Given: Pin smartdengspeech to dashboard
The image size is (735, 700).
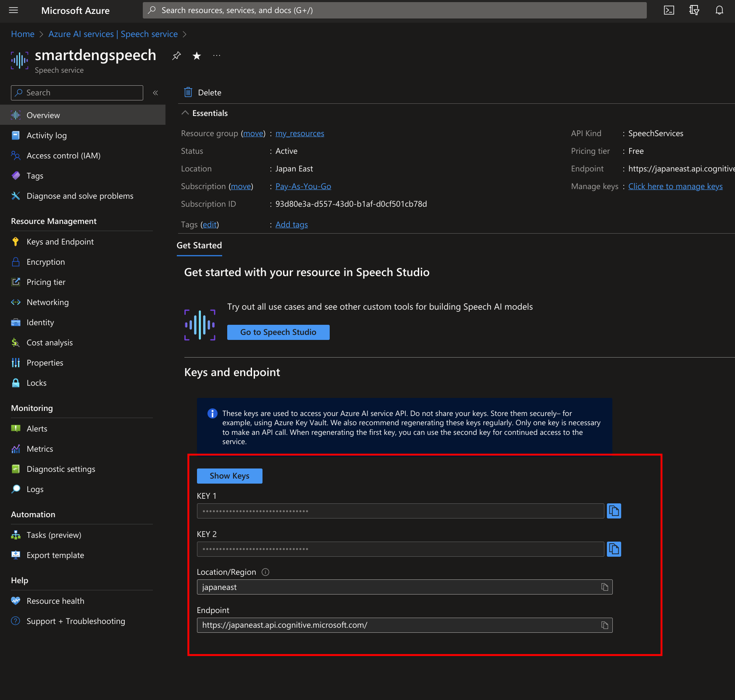Looking at the screenshot, I should [x=176, y=55].
